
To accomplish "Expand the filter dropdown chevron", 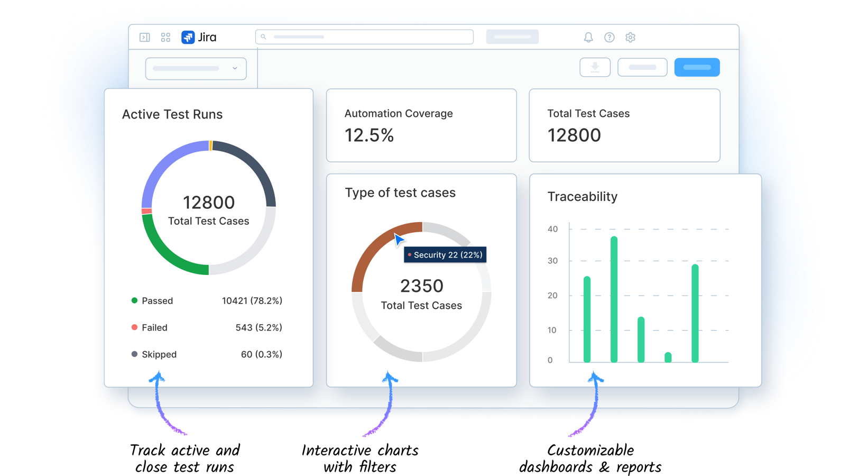I will click(x=236, y=68).
